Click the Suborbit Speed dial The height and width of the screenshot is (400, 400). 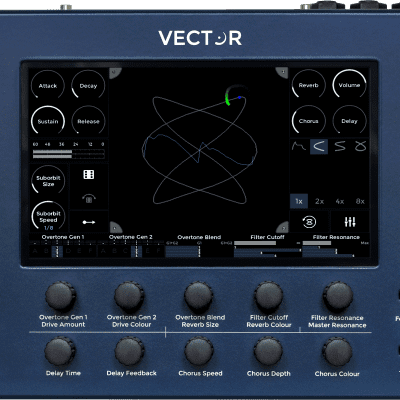point(48,216)
